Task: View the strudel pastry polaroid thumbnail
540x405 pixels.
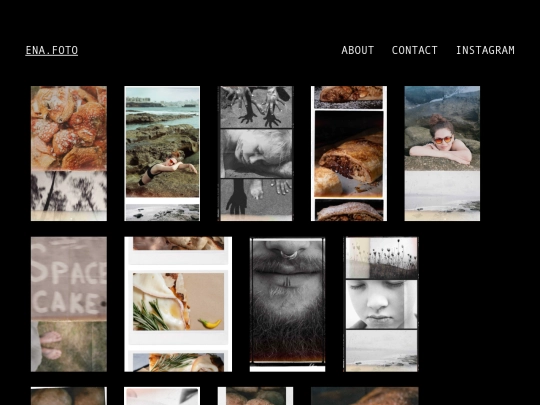Action: [349, 153]
